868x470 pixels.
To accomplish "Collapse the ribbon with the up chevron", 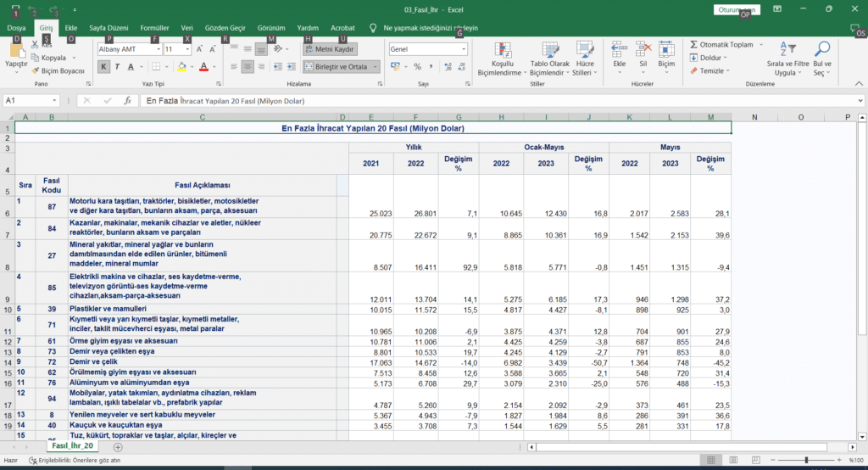I will (x=859, y=84).
